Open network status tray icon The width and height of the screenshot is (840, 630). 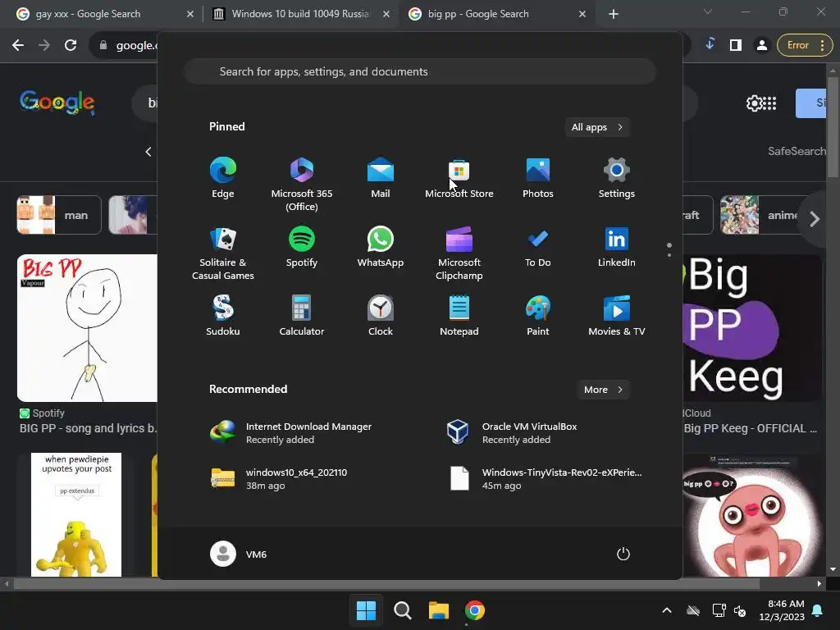tap(719, 610)
